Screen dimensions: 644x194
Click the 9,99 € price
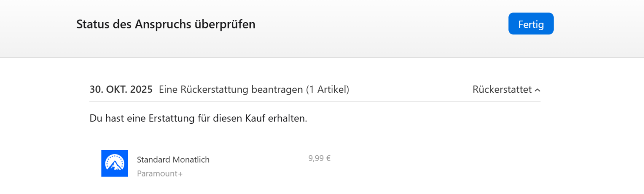(x=319, y=158)
